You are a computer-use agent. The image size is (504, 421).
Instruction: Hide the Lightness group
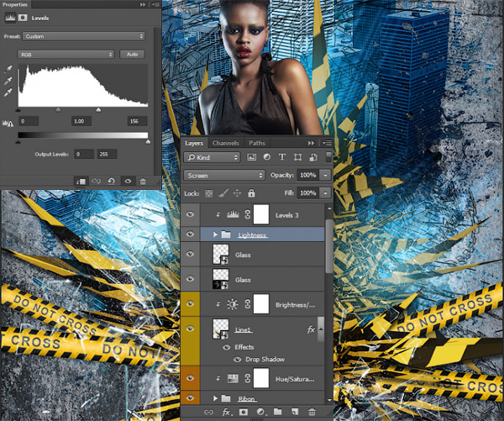click(x=191, y=234)
